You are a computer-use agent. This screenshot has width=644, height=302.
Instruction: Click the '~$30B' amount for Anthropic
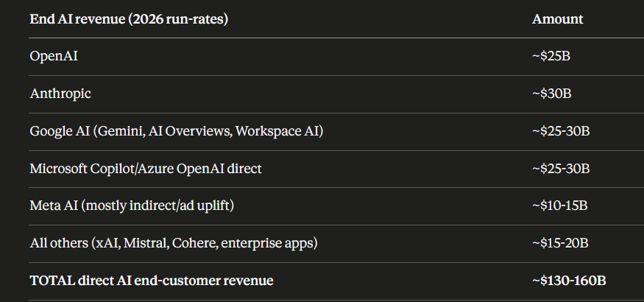point(551,94)
